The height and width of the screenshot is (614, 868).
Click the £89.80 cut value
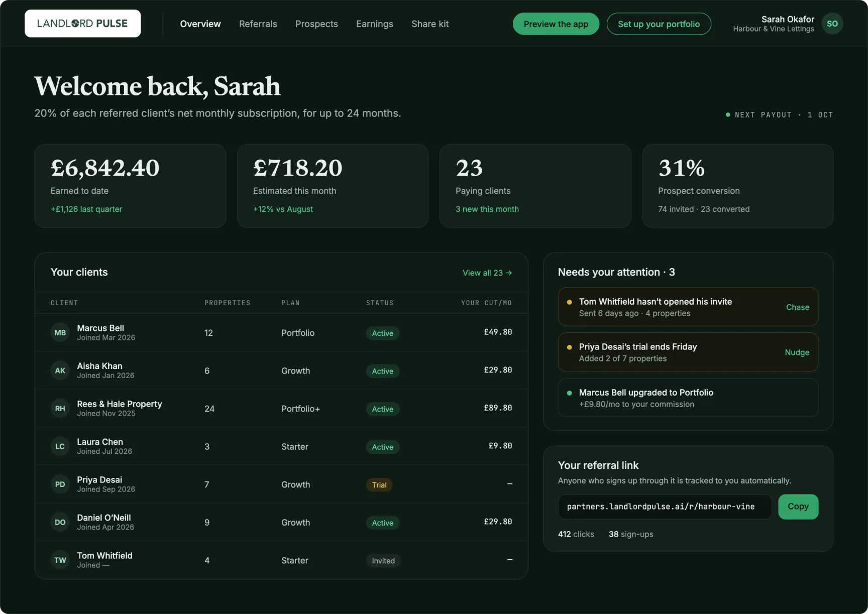(498, 408)
